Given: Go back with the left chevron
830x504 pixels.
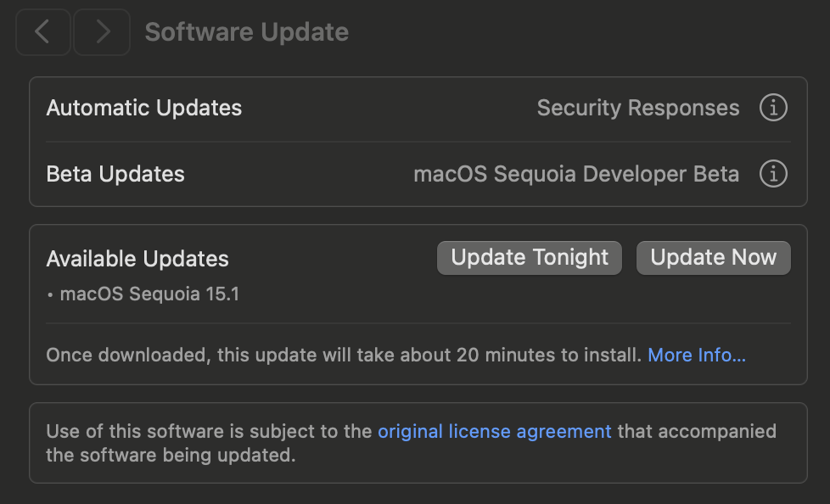Looking at the screenshot, I should point(42,32).
